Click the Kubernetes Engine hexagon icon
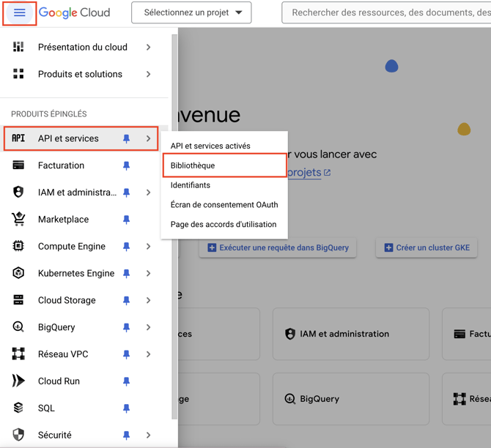The width and height of the screenshot is (491, 448). tap(18, 273)
